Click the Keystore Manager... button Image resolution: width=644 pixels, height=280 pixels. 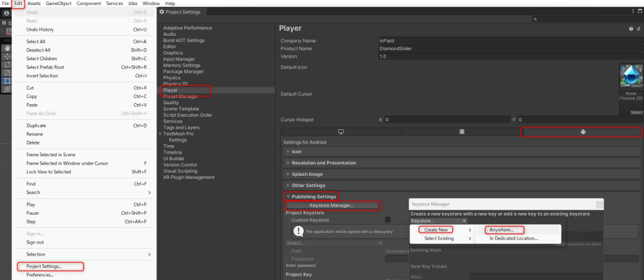(331, 205)
